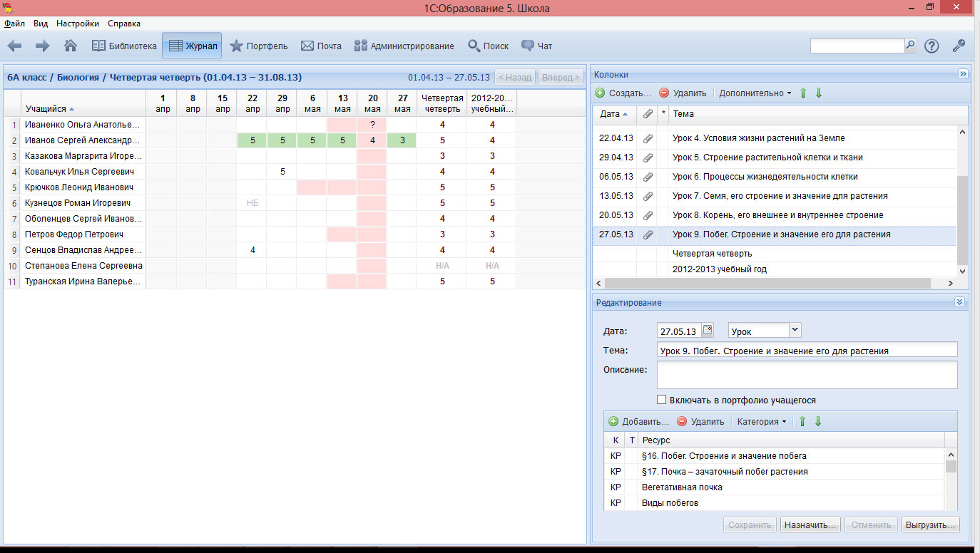Go back with the left arrow icon
The height and width of the screenshot is (553, 980).
pos(14,46)
